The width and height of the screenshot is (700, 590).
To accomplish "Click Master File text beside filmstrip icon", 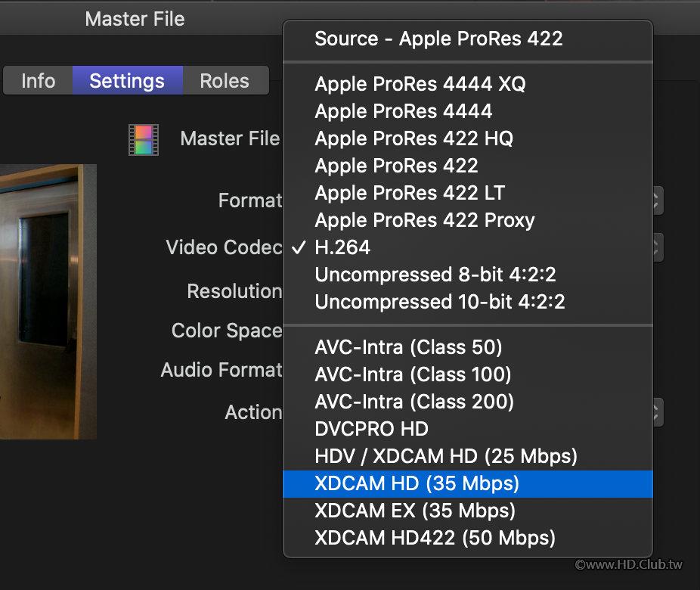I will pyautogui.click(x=230, y=138).
